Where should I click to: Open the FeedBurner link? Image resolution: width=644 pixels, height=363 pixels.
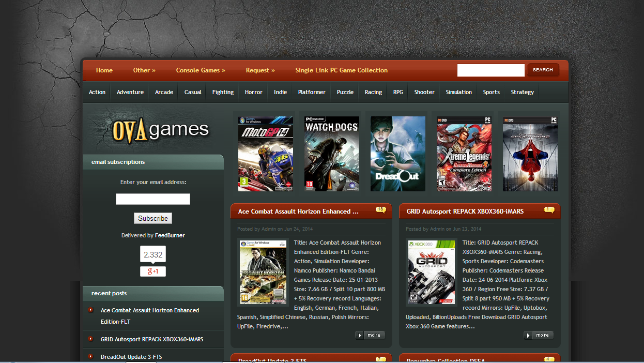coord(170,235)
